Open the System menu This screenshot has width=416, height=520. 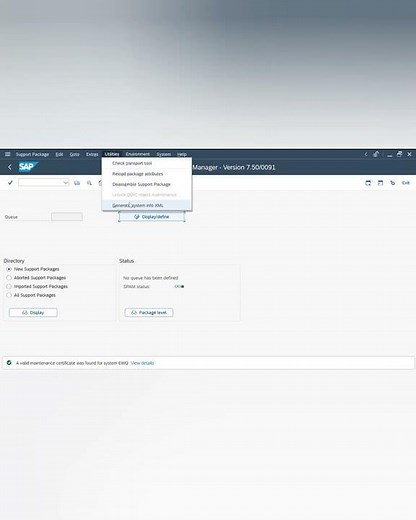coord(164,154)
